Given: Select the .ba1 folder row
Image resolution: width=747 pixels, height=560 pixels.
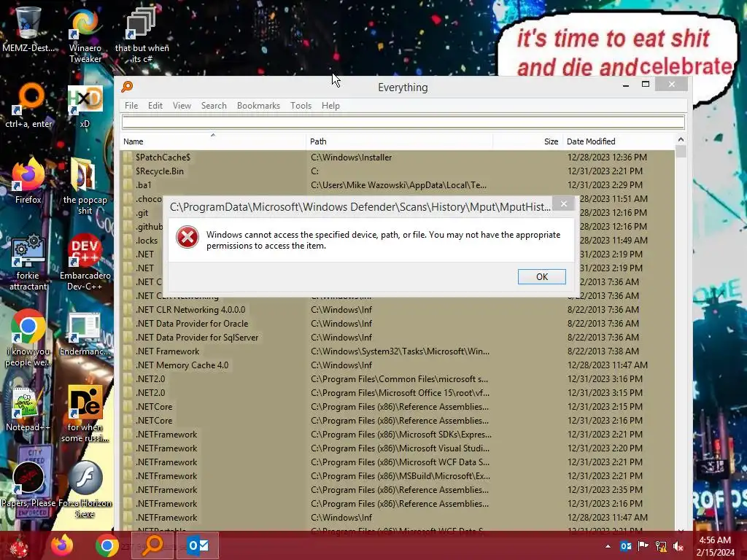Looking at the screenshot, I should coord(398,184).
